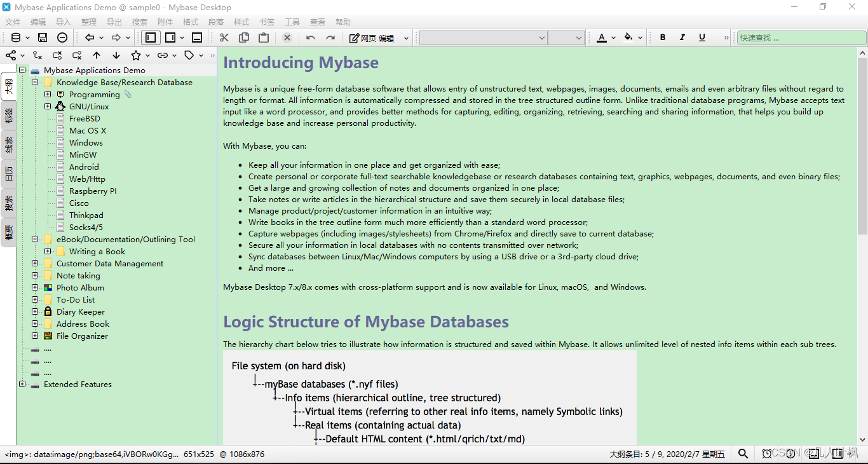The image size is (868, 464).
Task: Move outline item down arrow
Action: pos(116,55)
